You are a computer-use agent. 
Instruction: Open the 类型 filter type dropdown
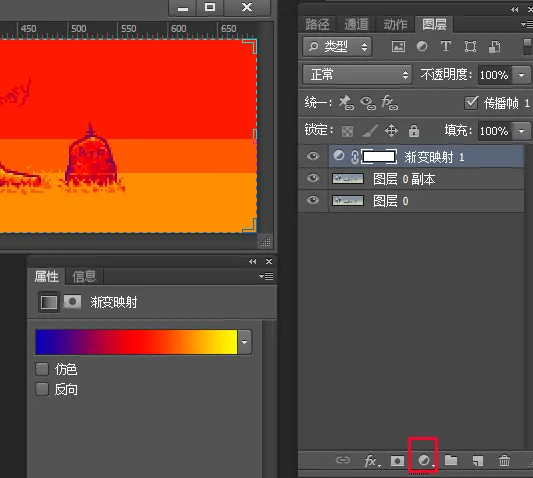tap(337, 47)
